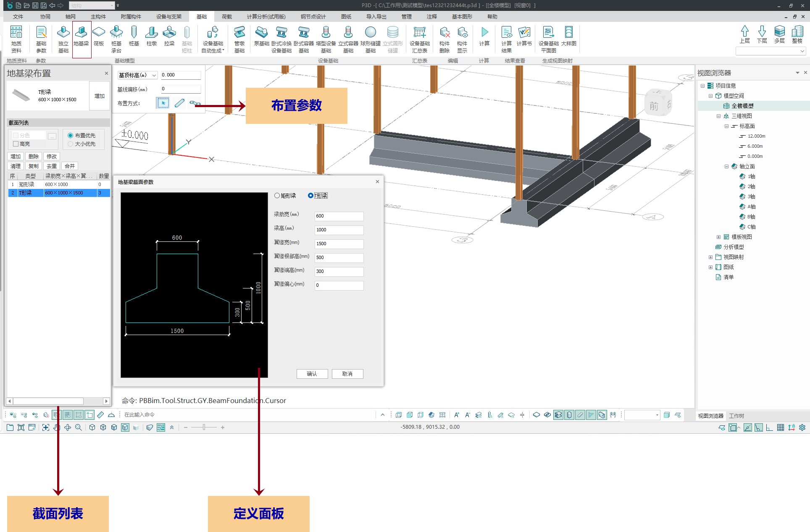Collapse the 轴立面 tree node

tap(726, 167)
